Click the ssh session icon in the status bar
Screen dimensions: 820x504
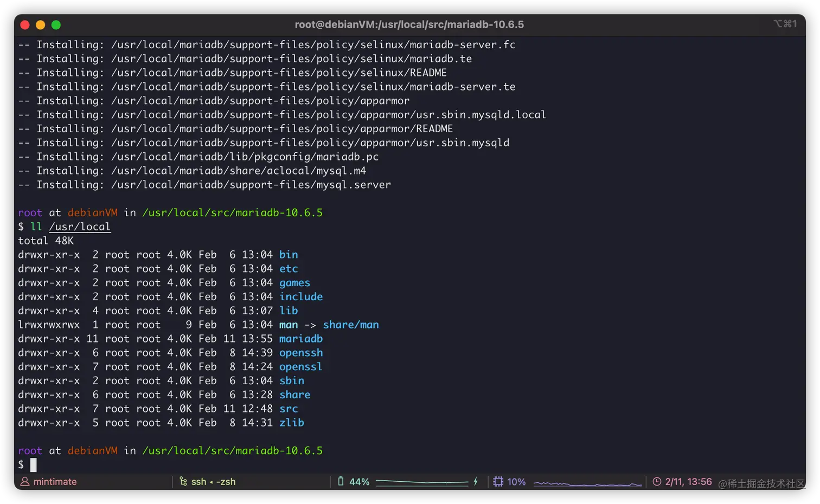point(183,481)
